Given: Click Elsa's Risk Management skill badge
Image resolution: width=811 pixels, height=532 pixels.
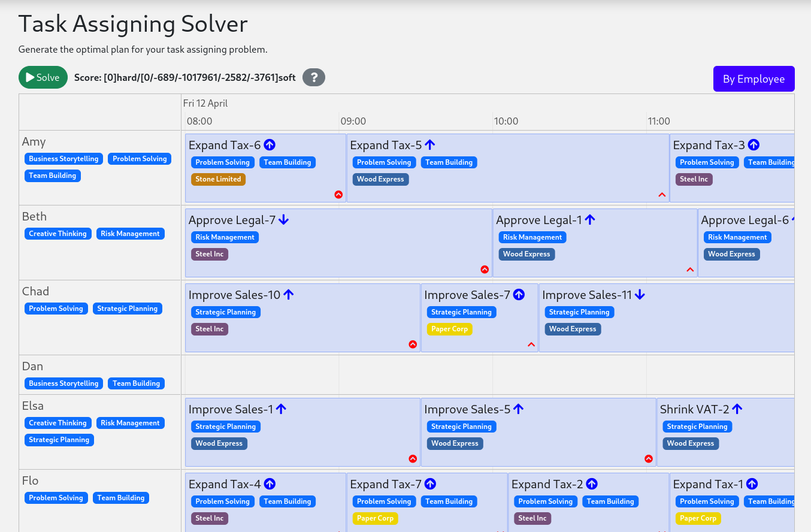Looking at the screenshot, I should [x=131, y=423].
